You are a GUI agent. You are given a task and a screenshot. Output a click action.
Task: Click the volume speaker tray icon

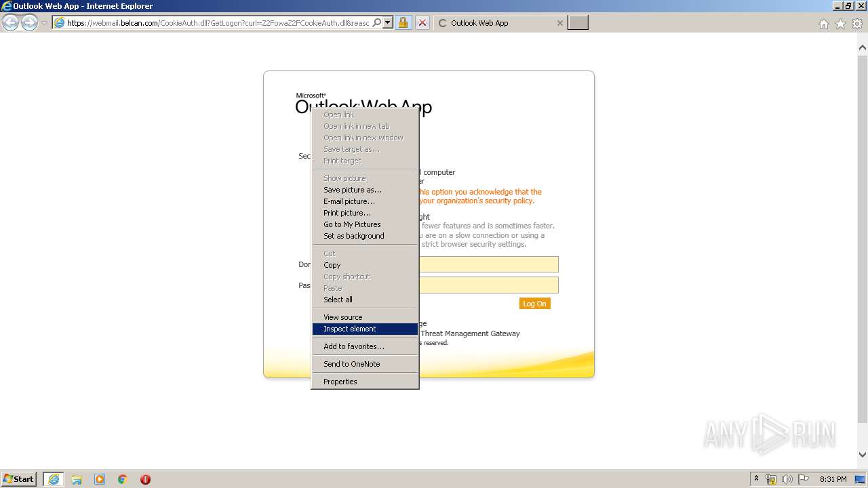coord(787,479)
